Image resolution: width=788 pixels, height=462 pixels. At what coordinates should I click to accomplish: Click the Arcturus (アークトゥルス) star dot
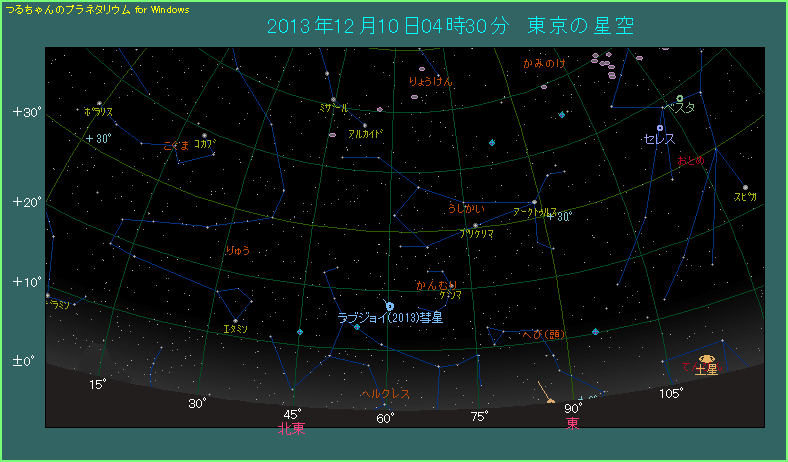tap(535, 203)
